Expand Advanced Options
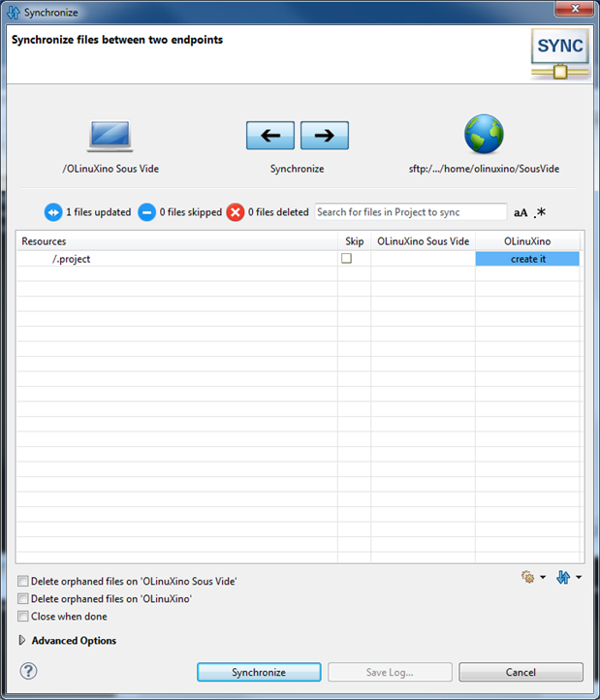 tap(22, 640)
